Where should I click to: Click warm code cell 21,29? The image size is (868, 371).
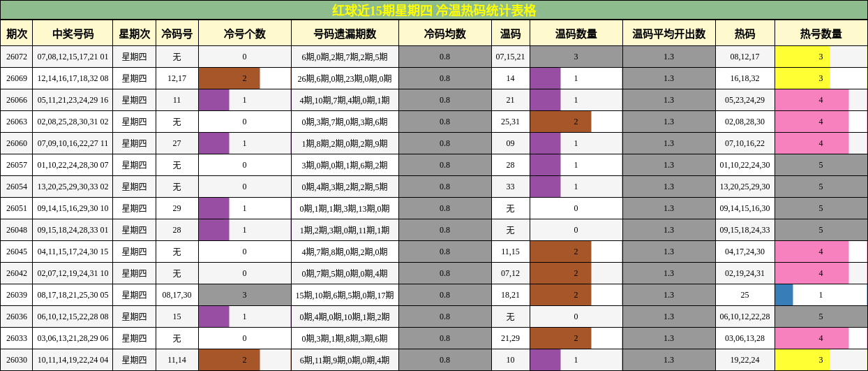pos(511,338)
